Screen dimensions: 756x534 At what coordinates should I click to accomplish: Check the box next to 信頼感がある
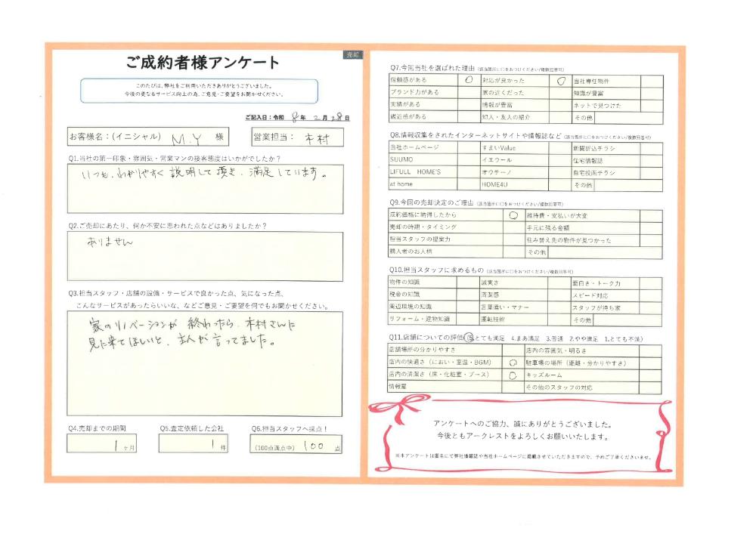(469, 79)
